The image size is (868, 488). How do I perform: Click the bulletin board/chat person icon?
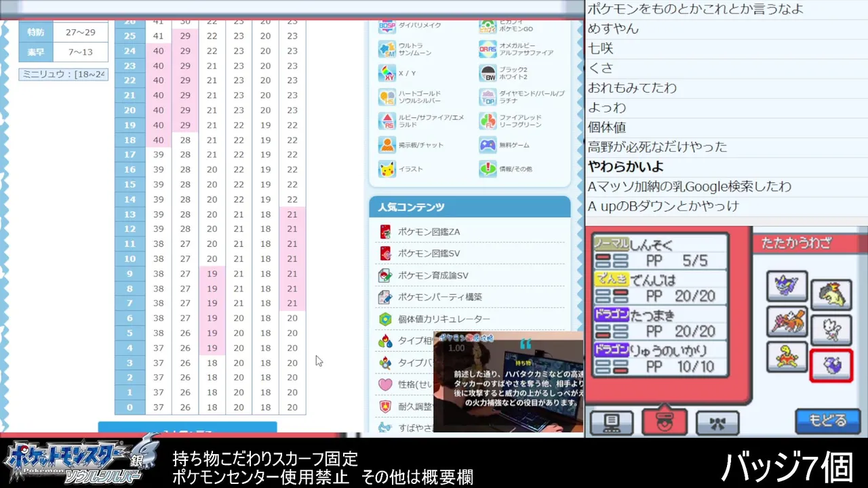[x=387, y=145]
